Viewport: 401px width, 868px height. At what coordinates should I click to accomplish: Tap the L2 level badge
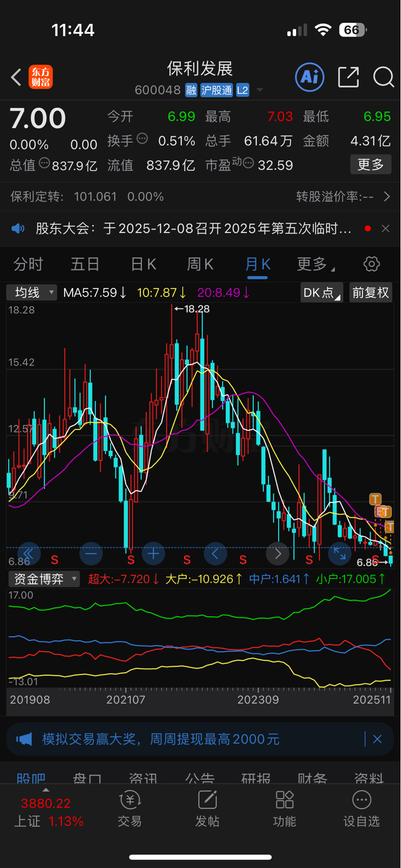pyautogui.click(x=242, y=90)
